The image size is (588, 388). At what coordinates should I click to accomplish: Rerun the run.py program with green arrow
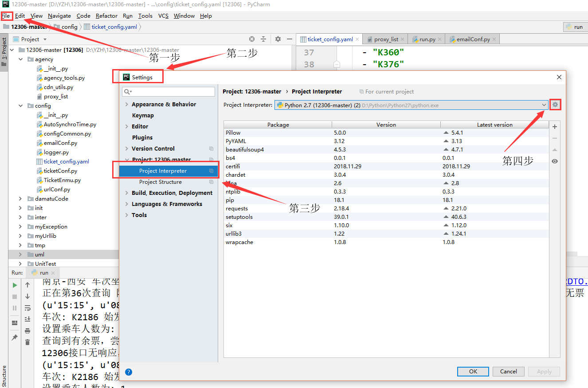coord(15,285)
